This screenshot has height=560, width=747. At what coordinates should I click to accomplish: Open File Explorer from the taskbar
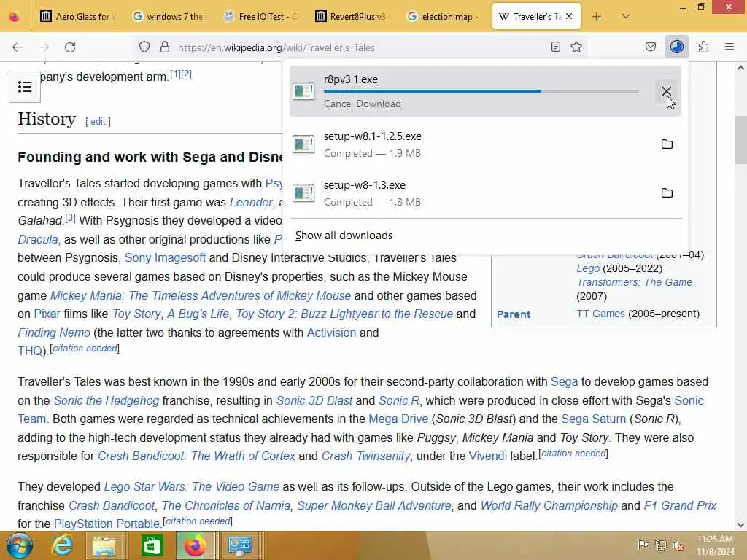pyautogui.click(x=105, y=545)
